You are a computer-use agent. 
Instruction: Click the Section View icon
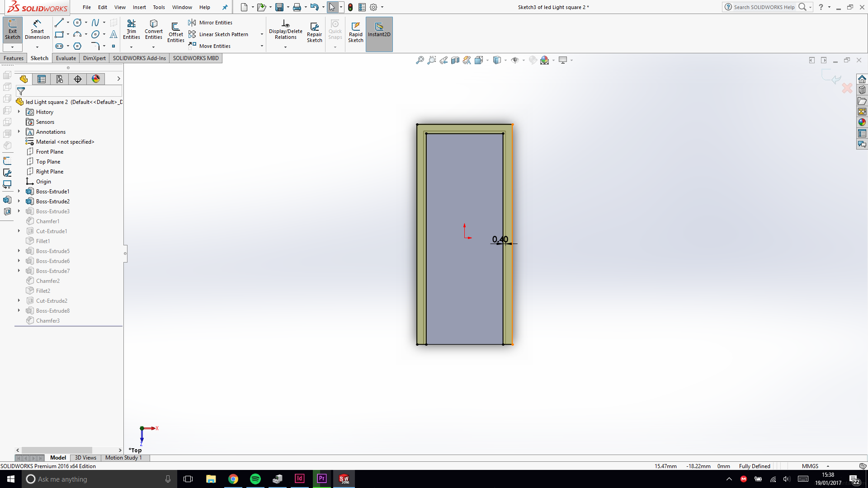click(x=455, y=60)
